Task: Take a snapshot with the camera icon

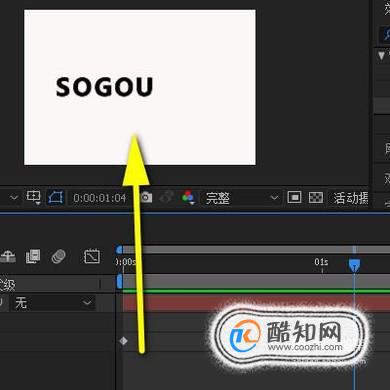Action: pos(146,197)
